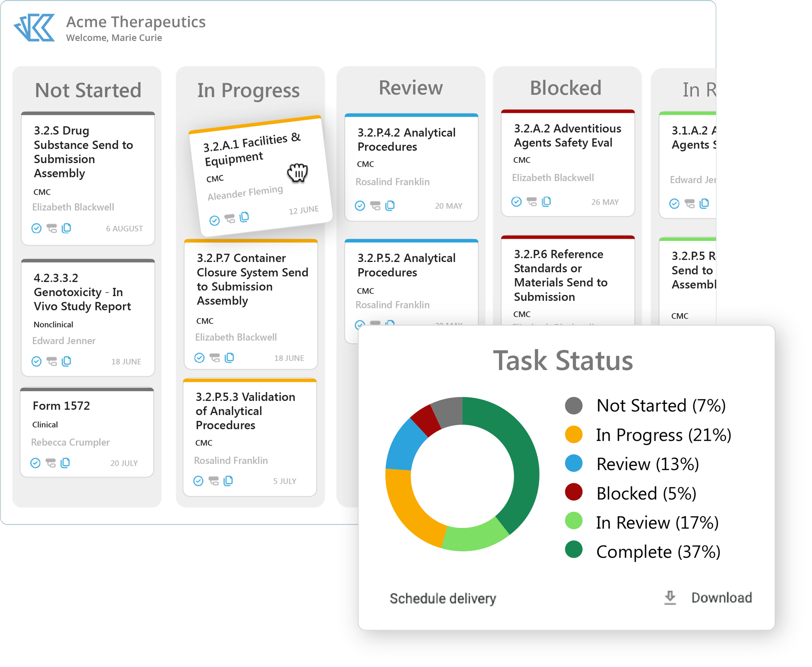Click copy icon on Container Closure System card

click(x=229, y=357)
